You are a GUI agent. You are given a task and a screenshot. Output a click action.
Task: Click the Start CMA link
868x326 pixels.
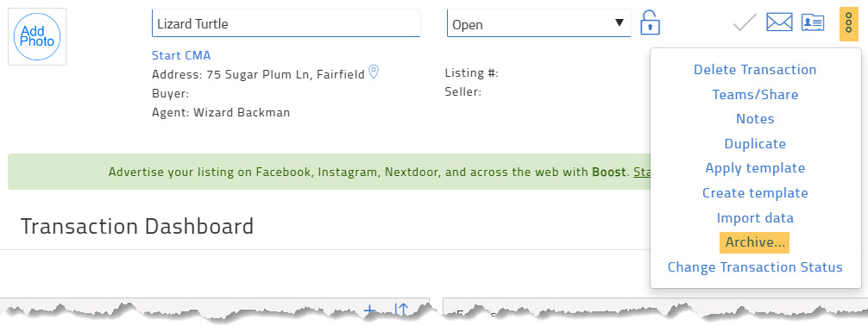[181, 55]
